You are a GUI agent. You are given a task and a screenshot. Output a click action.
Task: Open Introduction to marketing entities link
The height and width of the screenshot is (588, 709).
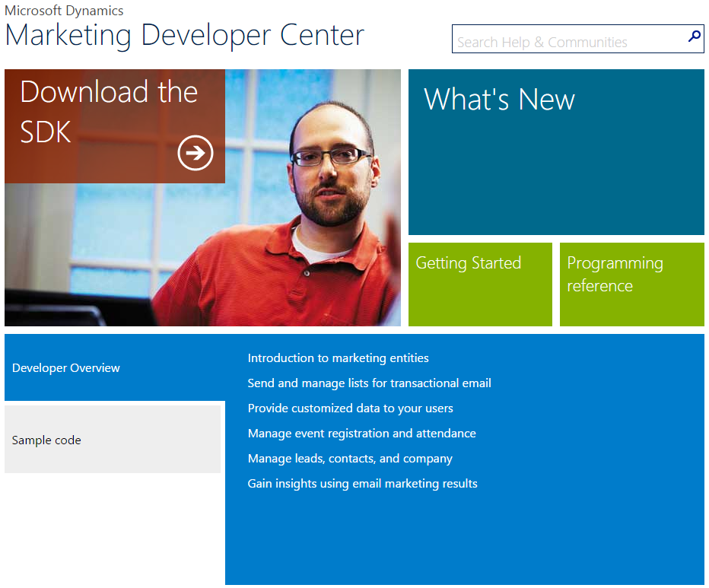click(338, 358)
